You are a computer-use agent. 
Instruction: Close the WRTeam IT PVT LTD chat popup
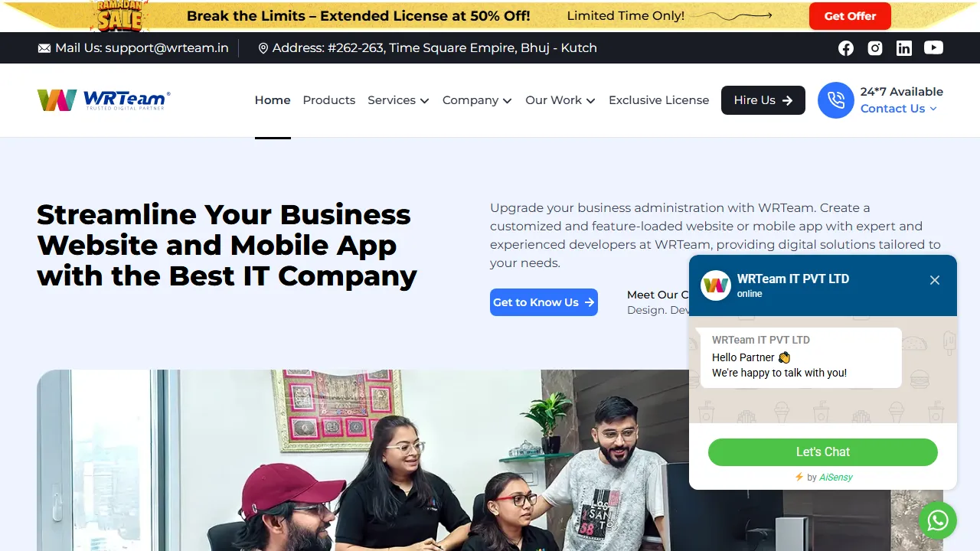pos(935,280)
